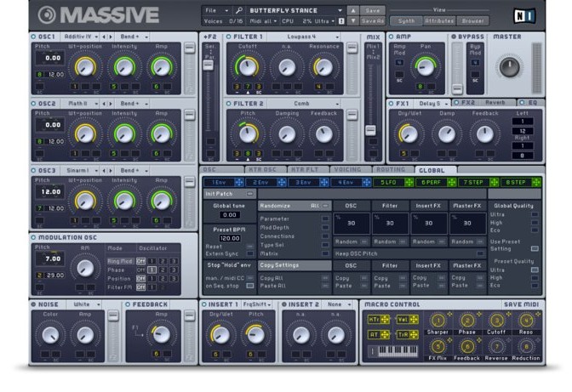This screenshot has height=392, width=572.
Task: Switch to the FX2 Reverb tab
Action: click(484, 103)
